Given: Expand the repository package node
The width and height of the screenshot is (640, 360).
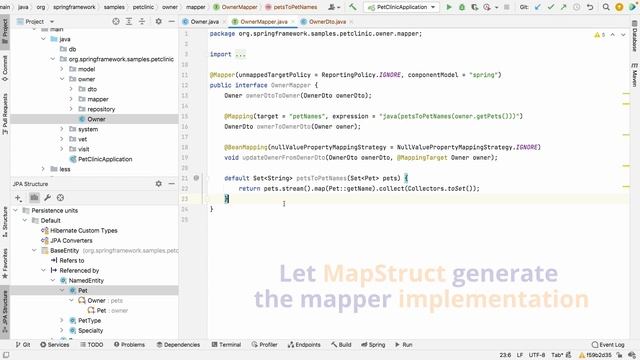Looking at the screenshot, I should pos(71,109).
